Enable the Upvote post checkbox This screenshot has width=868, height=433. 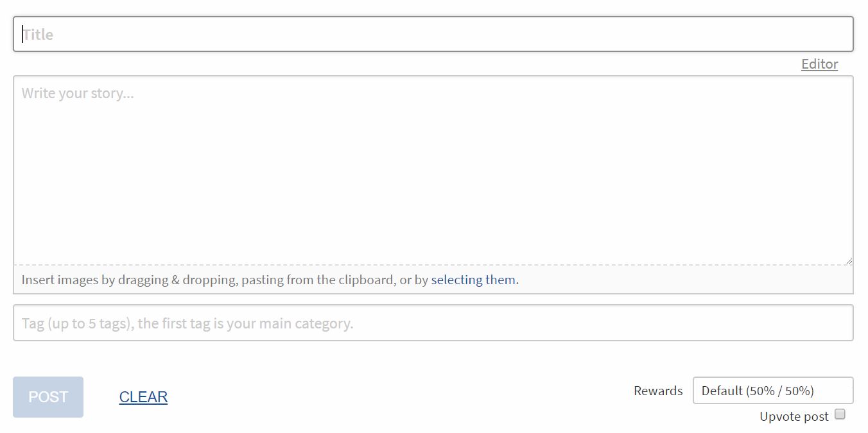click(840, 414)
